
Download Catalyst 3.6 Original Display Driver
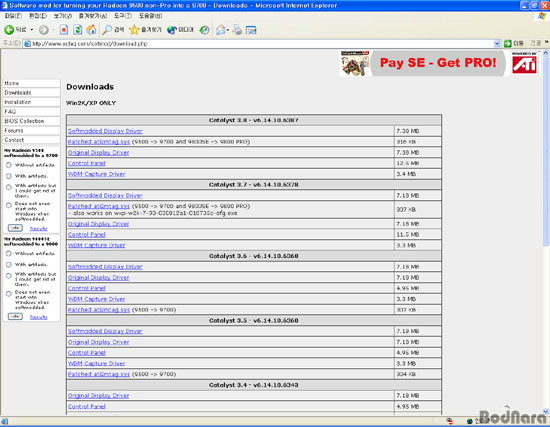tap(99, 278)
